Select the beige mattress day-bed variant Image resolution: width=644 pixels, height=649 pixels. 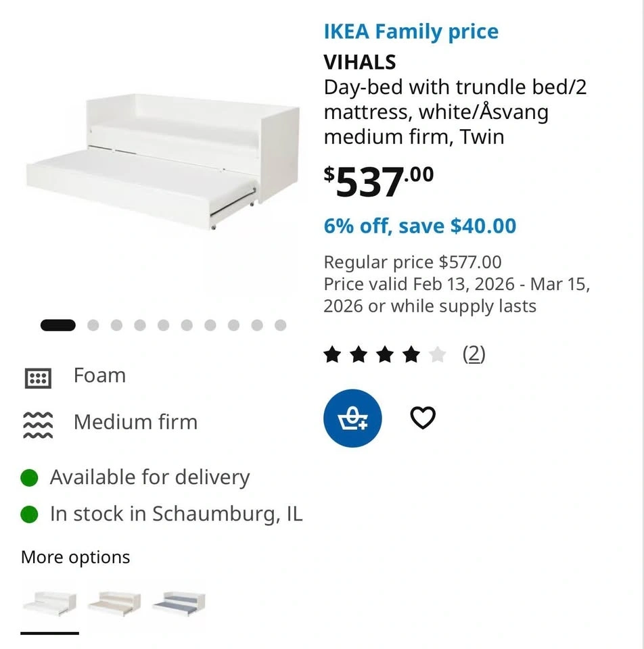114,602
